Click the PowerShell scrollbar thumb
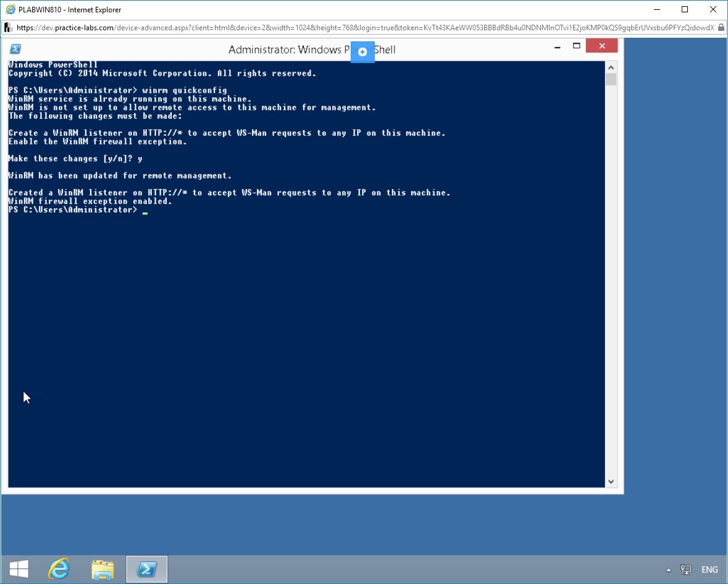 [x=611, y=80]
